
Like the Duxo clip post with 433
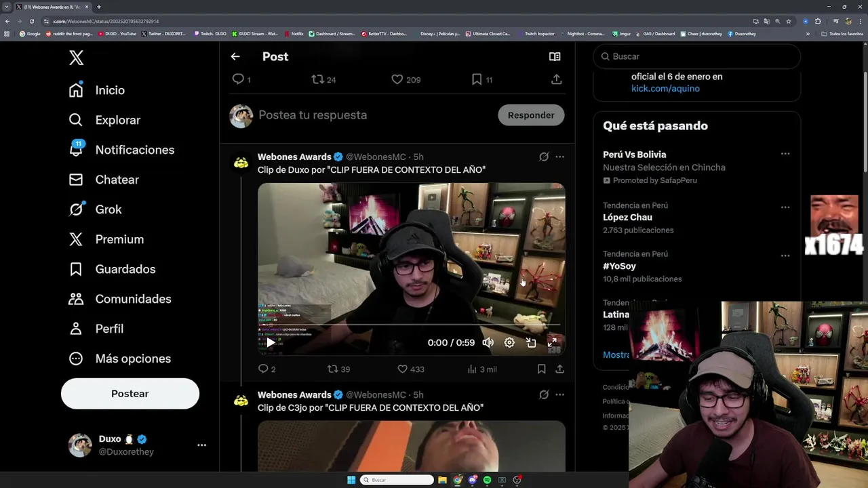[410, 369]
